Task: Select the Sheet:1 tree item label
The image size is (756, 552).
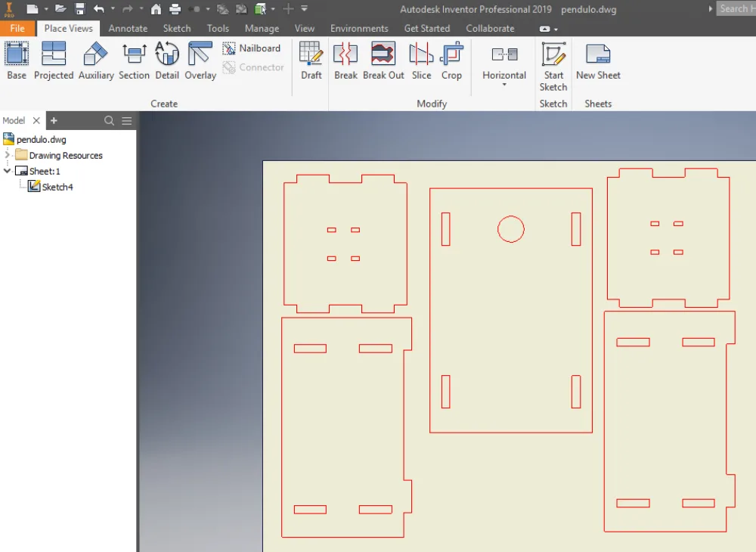Action: (45, 171)
